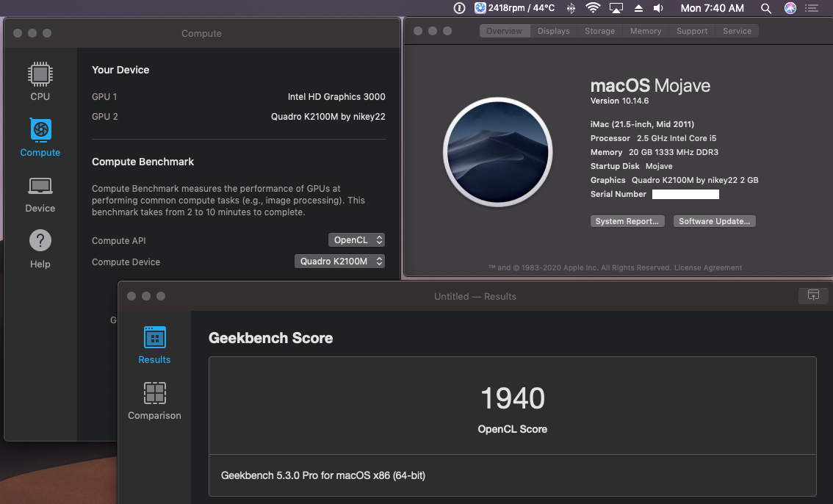Open the Wi-Fi status menu

593,8
